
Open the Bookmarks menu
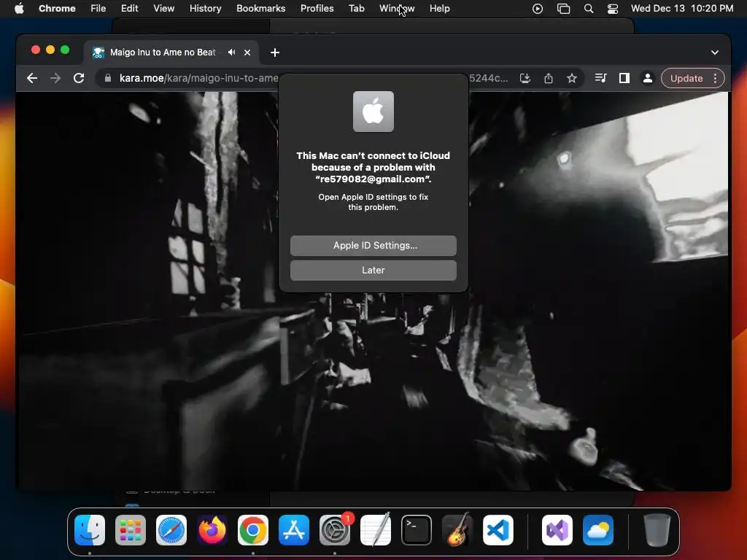tap(260, 9)
